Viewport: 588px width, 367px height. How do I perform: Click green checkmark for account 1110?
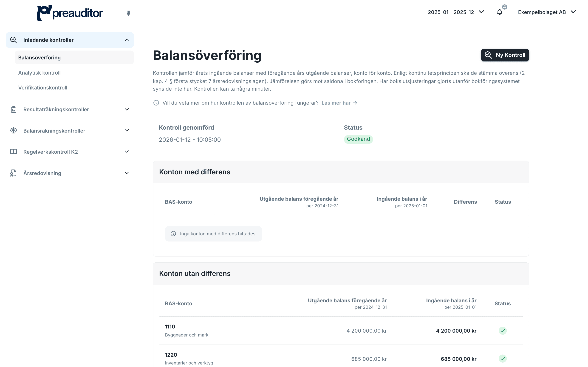tap(503, 331)
